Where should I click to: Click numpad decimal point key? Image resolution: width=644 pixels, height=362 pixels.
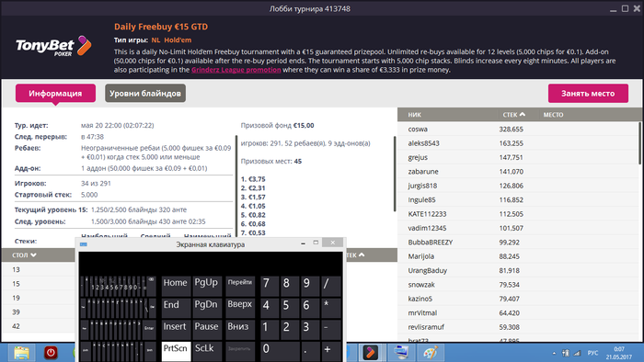310,351
